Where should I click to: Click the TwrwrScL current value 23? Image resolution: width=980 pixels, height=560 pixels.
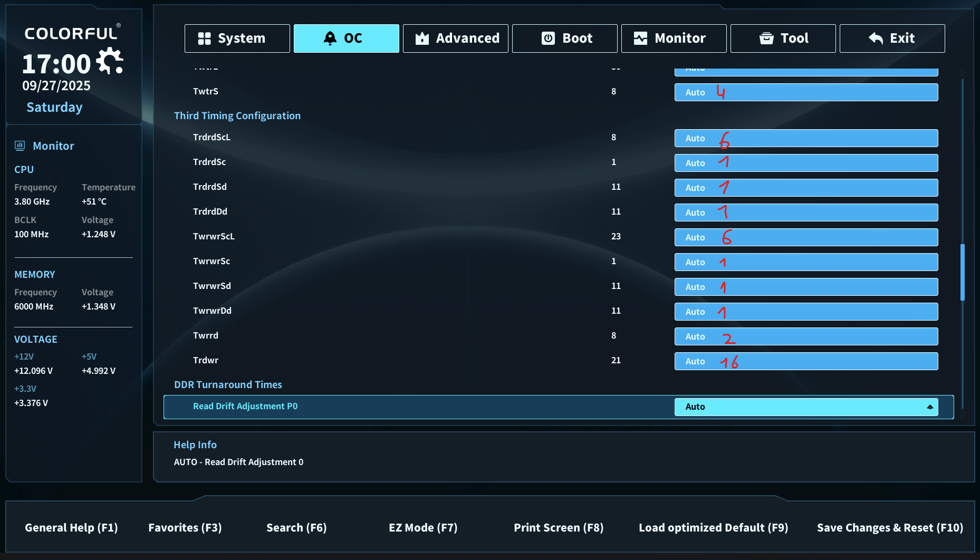click(x=616, y=236)
